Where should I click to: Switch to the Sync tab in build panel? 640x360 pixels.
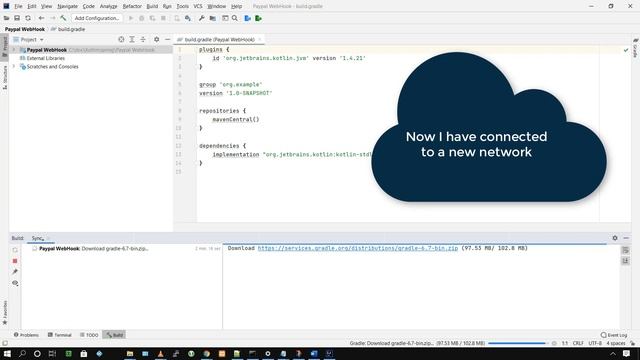coord(37,238)
